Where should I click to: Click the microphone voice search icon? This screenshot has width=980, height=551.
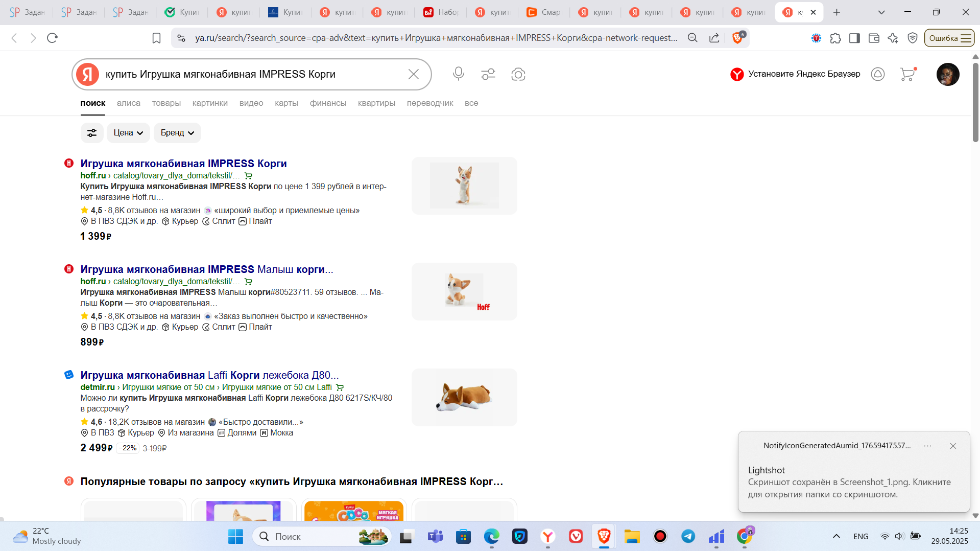click(x=458, y=74)
